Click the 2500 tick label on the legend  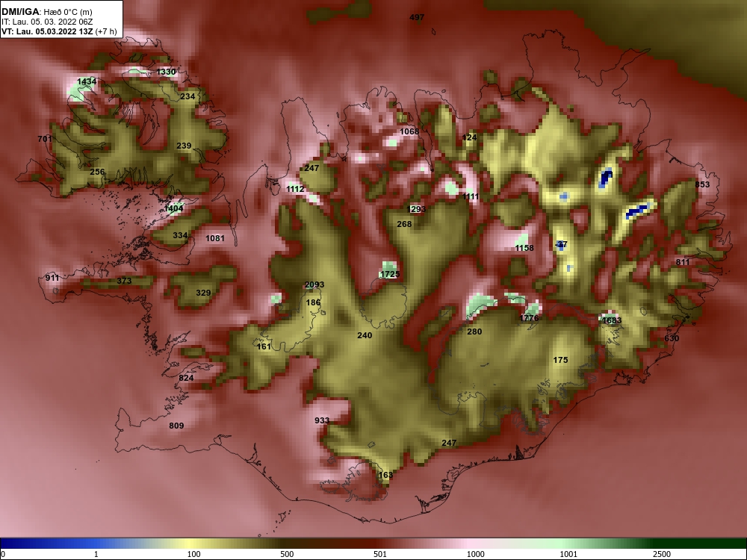tap(662, 554)
